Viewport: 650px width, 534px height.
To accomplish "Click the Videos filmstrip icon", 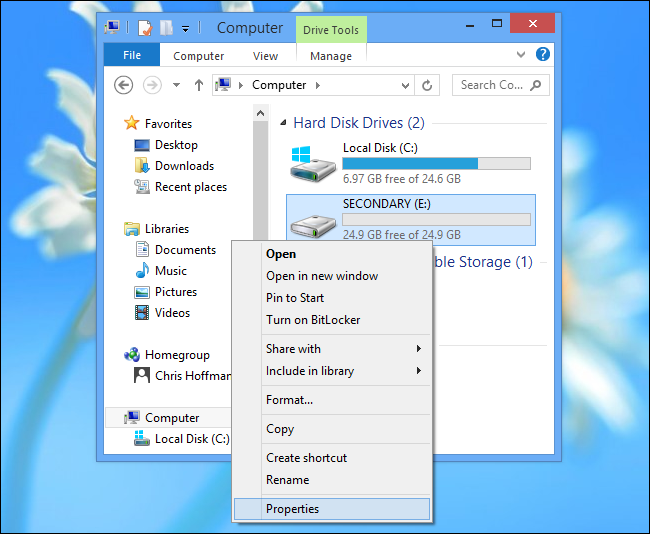I will pos(142,313).
